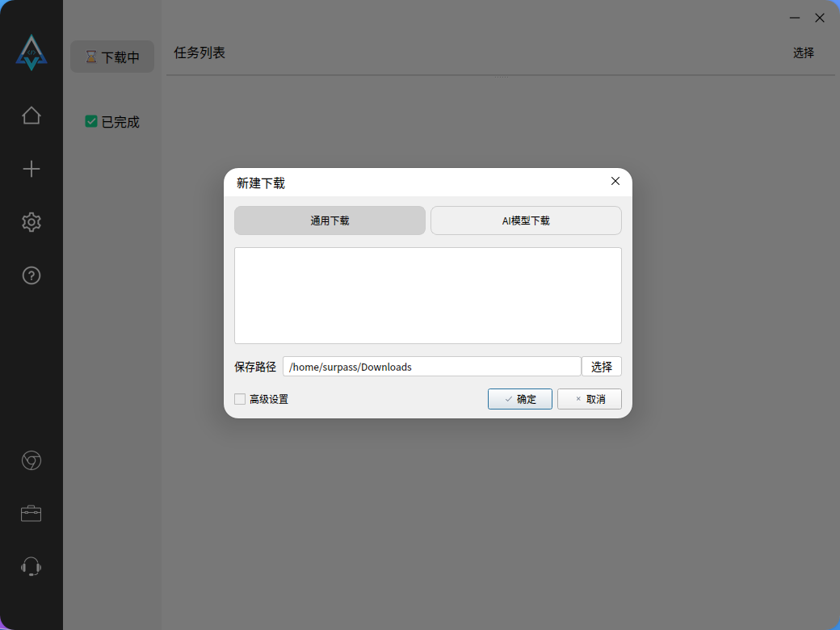Viewport: 840px width, 630px height.
Task: Click the 保存路径 path field
Action: [432, 367]
